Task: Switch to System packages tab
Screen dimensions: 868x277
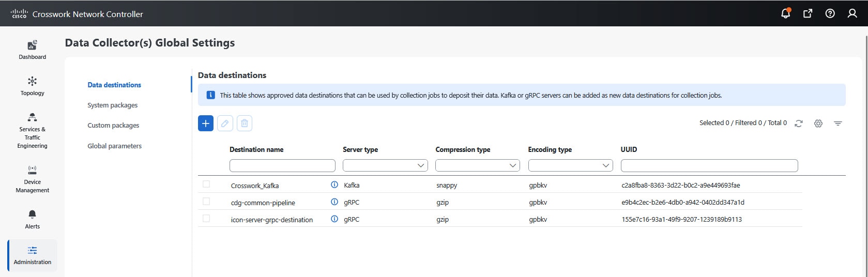Action: (113, 105)
